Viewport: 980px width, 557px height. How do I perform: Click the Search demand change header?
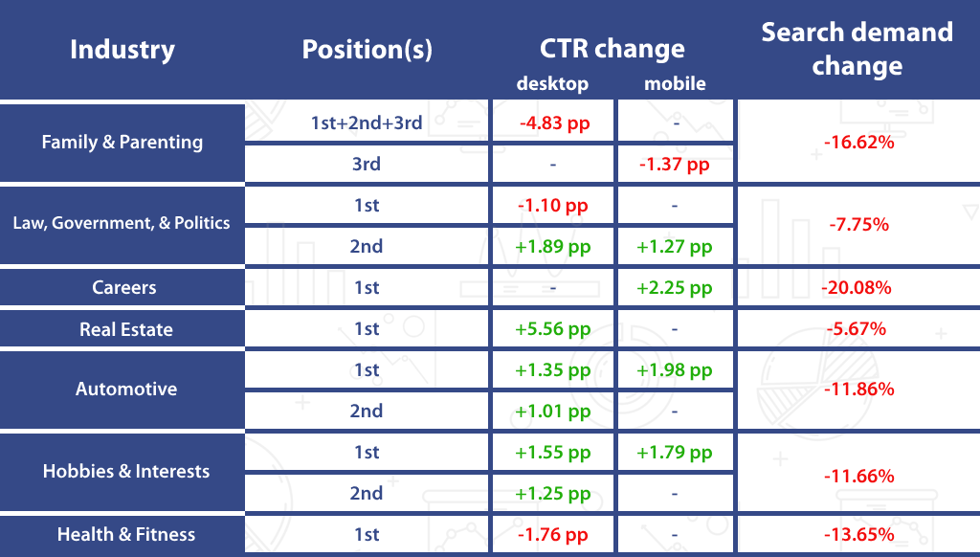(x=857, y=49)
